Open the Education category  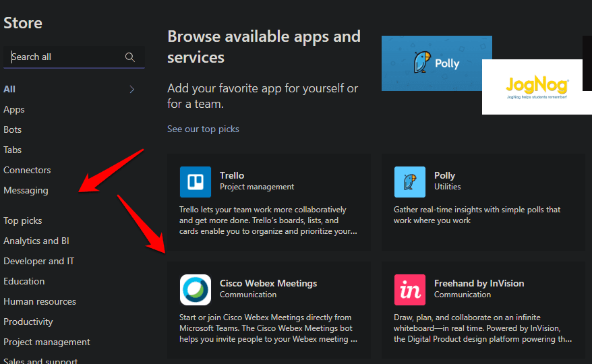point(24,281)
